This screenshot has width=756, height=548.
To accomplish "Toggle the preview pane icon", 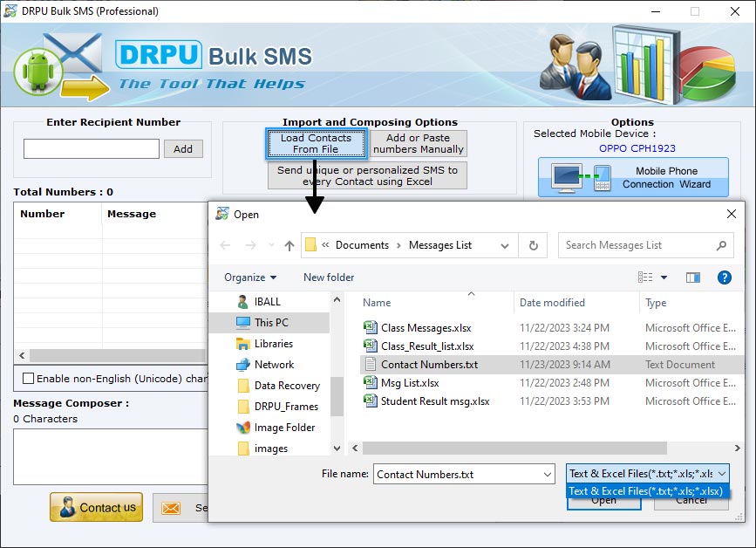I will click(693, 277).
